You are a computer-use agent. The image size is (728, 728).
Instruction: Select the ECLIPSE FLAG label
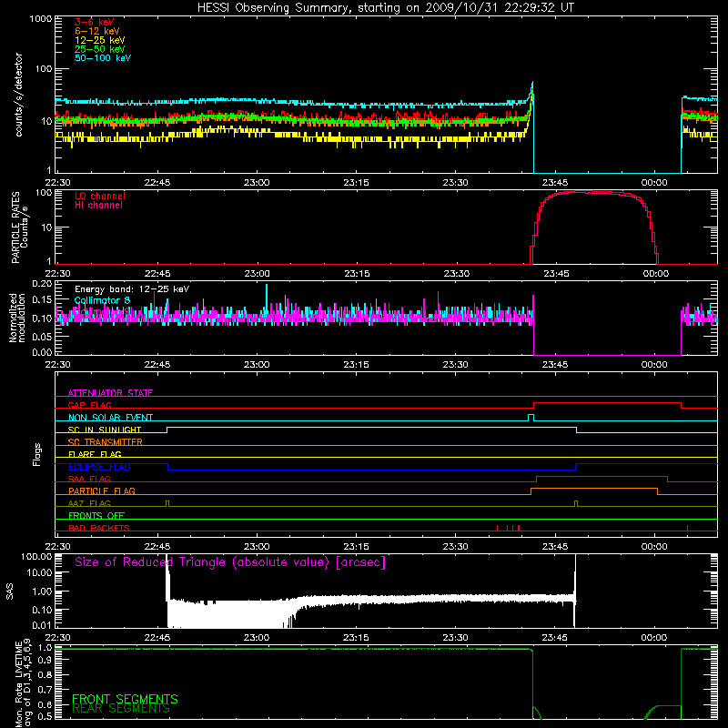pos(99,467)
